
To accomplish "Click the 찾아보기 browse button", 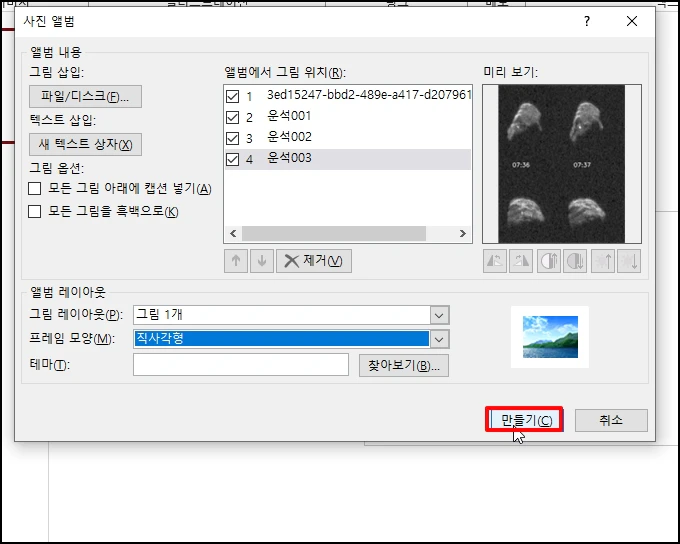I will point(404,365).
